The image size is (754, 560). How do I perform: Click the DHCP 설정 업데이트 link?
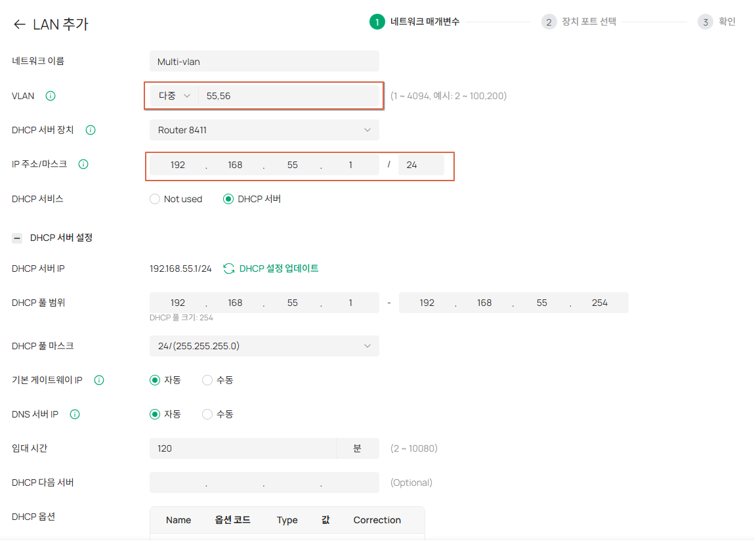click(x=279, y=269)
